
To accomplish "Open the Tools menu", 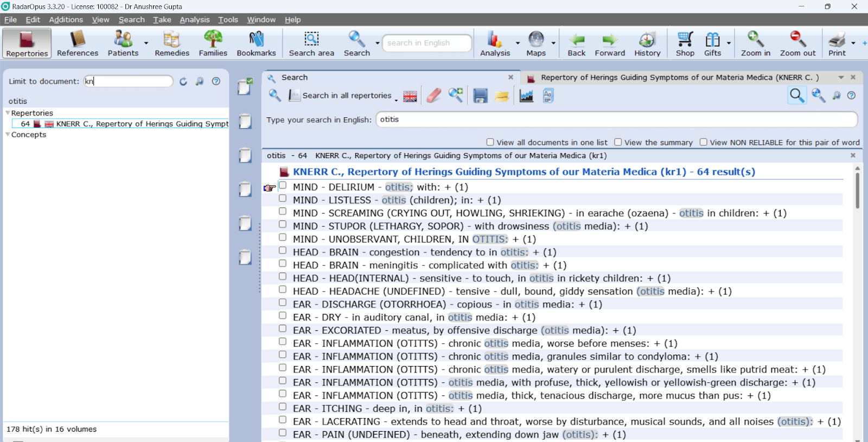I will coord(228,20).
